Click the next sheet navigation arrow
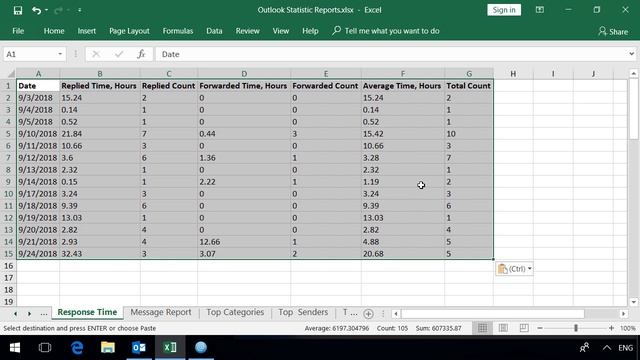 [29, 313]
